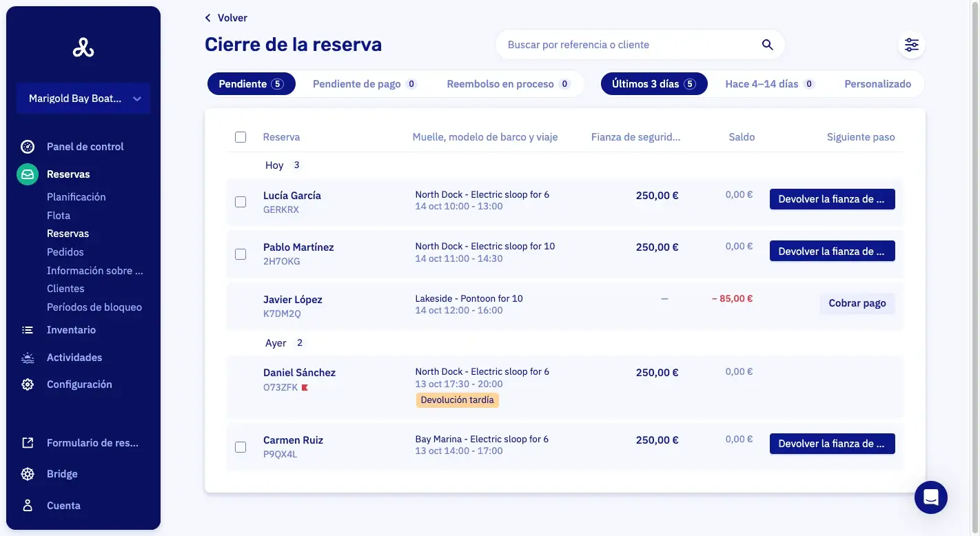Select the Personalizado date filter
This screenshot has height=536, width=980.
pos(878,84)
